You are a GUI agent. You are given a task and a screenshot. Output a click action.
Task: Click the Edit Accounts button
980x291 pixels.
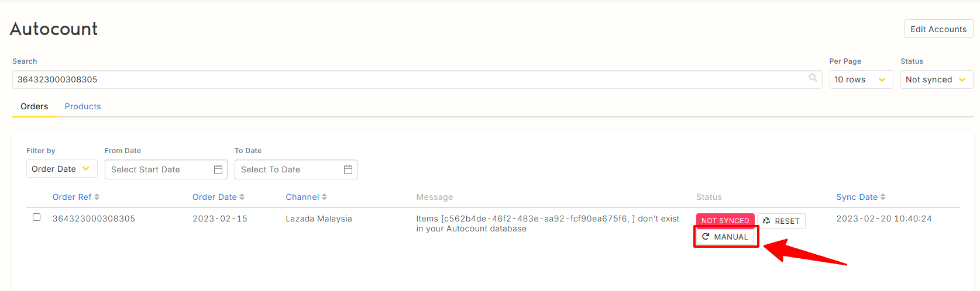point(938,29)
